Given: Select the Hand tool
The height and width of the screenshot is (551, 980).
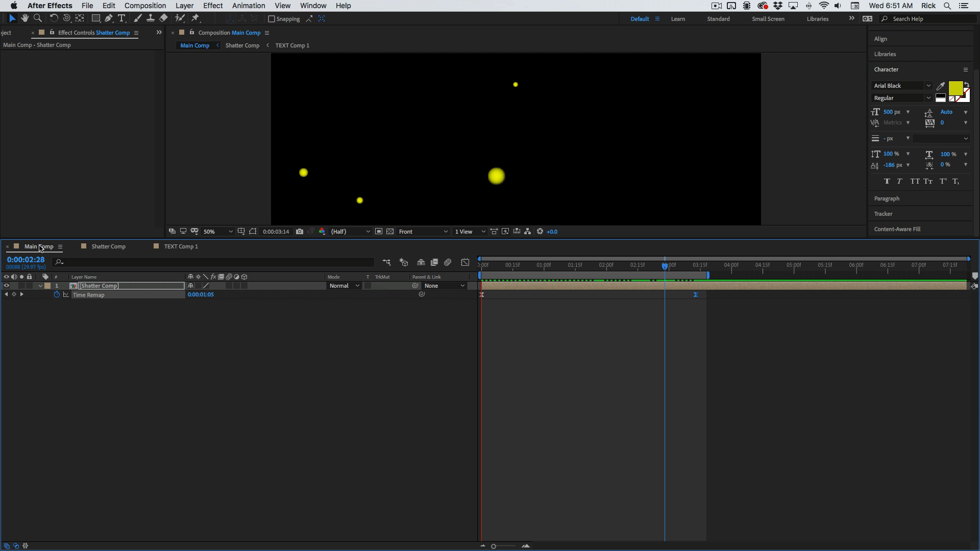Looking at the screenshot, I should (24, 18).
